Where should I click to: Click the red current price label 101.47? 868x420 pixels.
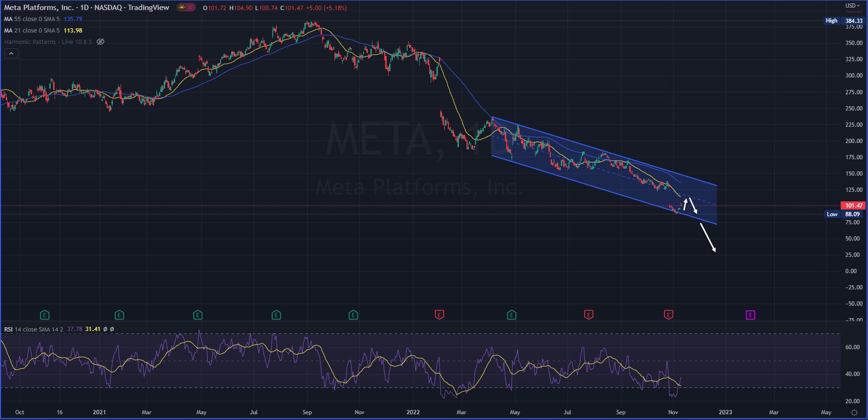click(x=854, y=206)
